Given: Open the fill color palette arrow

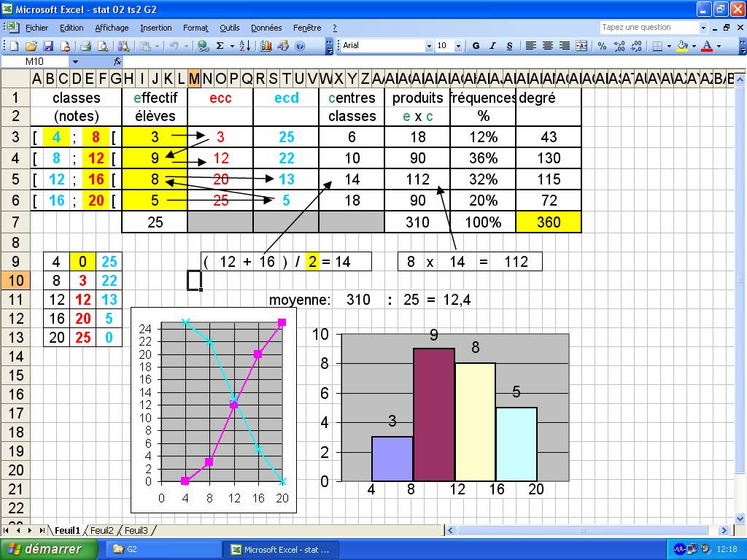Looking at the screenshot, I should 694,46.
